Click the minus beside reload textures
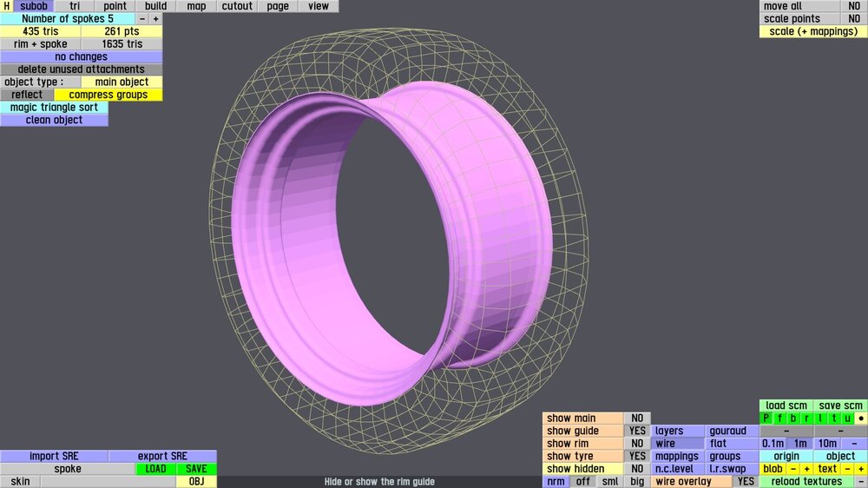The height and width of the screenshot is (488, 868). [x=861, y=481]
